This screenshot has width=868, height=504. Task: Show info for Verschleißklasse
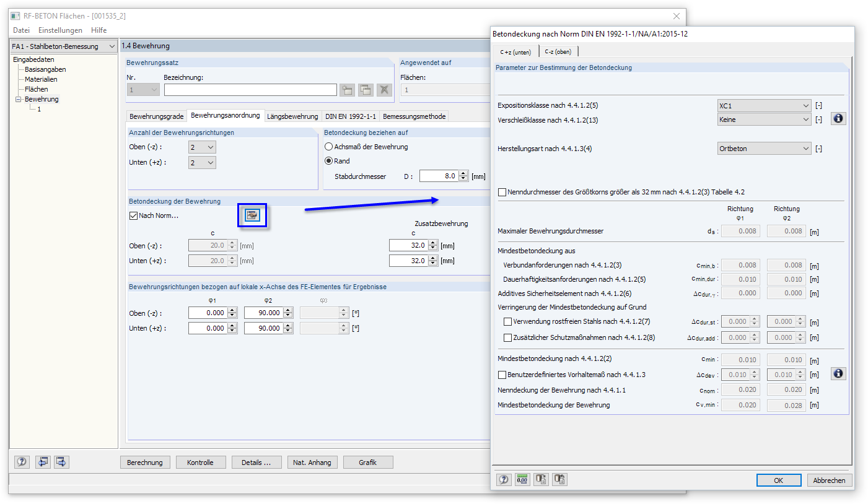pyautogui.click(x=838, y=118)
